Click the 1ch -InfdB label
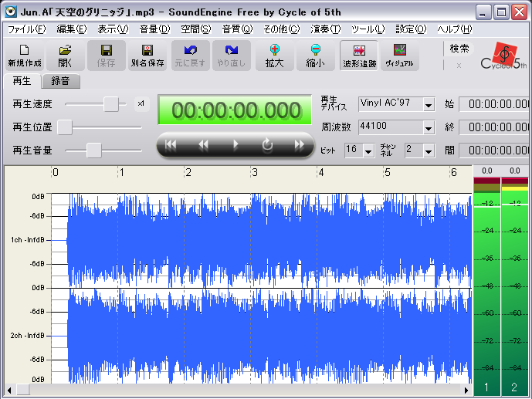The height and width of the screenshot is (399, 532). click(x=28, y=240)
